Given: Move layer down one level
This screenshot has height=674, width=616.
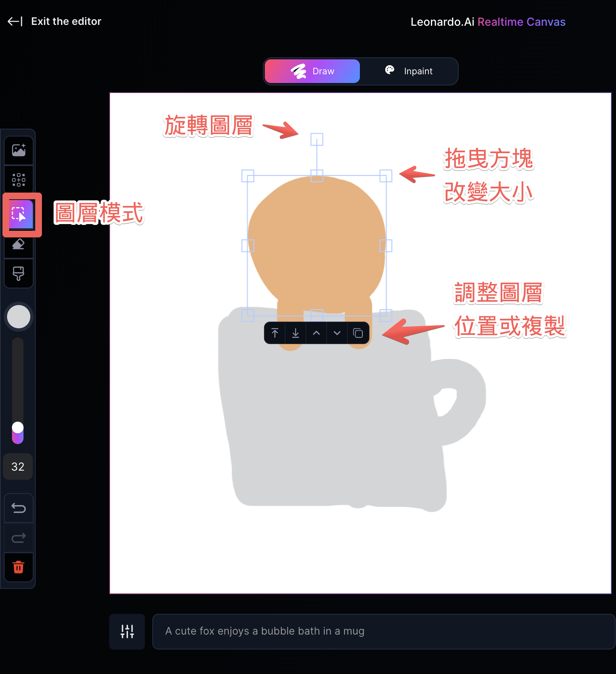Looking at the screenshot, I should pyautogui.click(x=337, y=333).
